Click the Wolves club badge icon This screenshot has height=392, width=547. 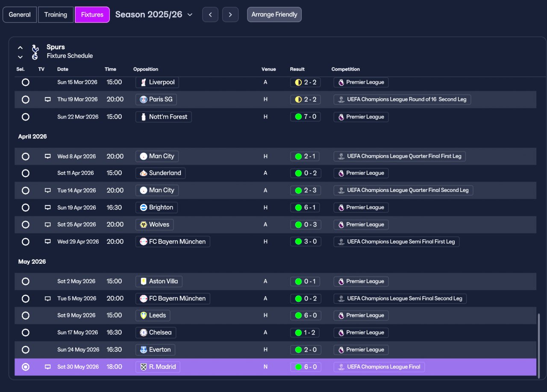coord(144,224)
